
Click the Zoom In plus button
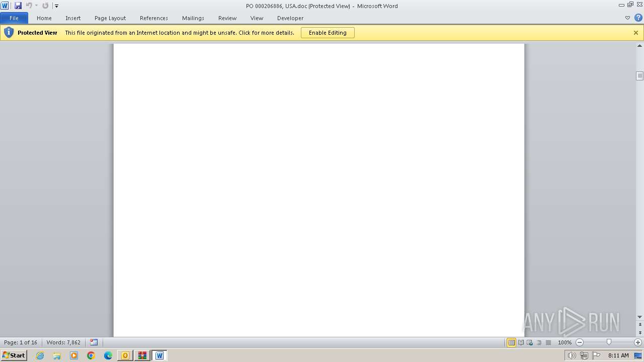point(638,342)
